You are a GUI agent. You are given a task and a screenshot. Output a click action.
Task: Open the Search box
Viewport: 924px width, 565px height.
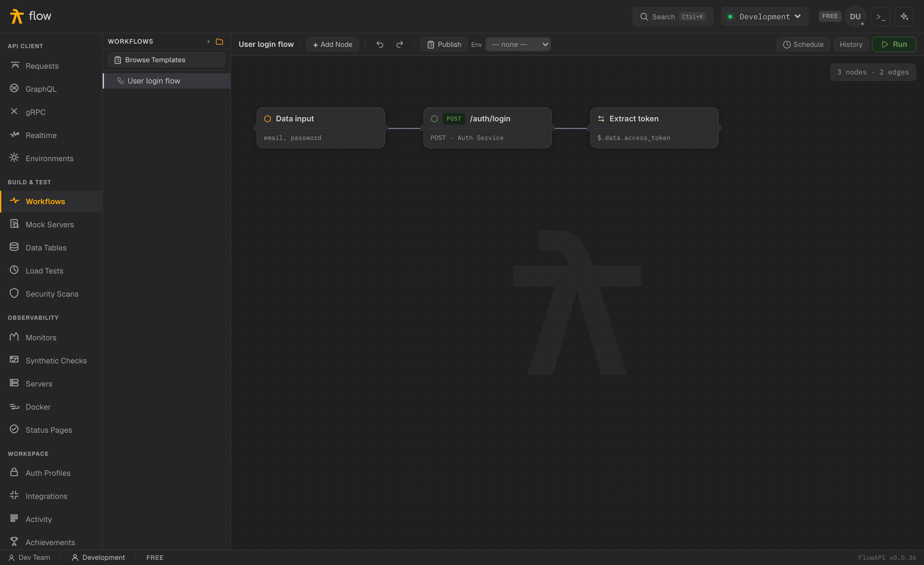[673, 16]
